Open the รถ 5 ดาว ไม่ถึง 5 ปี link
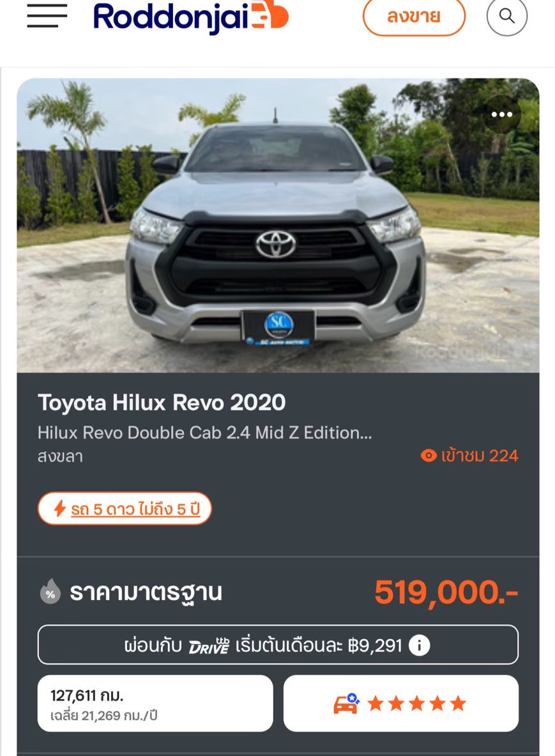The height and width of the screenshot is (756, 555). coord(135,509)
